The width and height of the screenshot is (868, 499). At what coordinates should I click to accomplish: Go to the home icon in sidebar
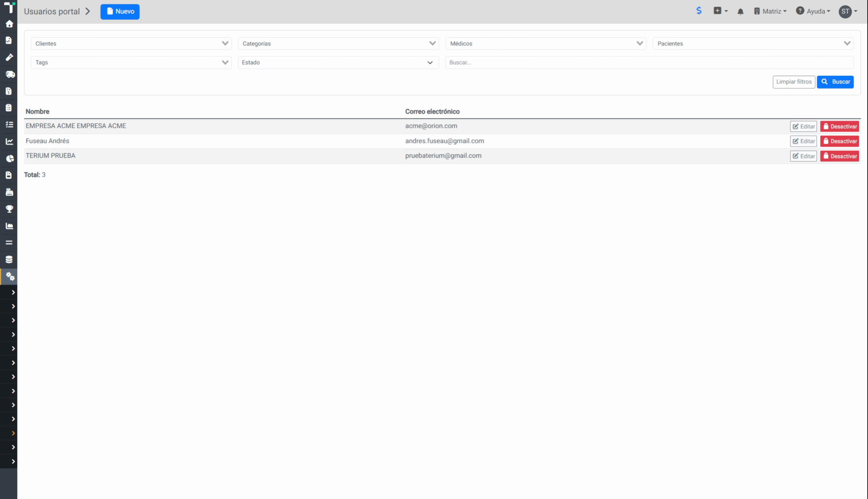click(9, 24)
